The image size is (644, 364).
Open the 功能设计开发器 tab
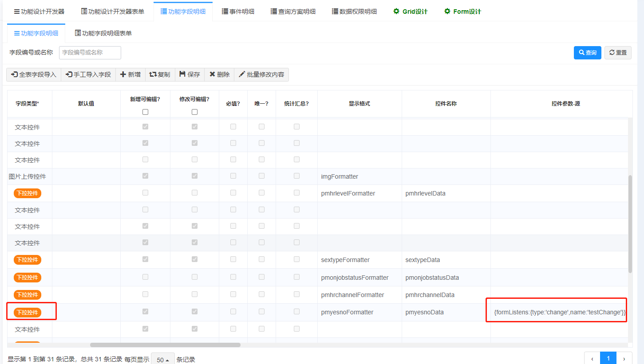[x=39, y=12]
